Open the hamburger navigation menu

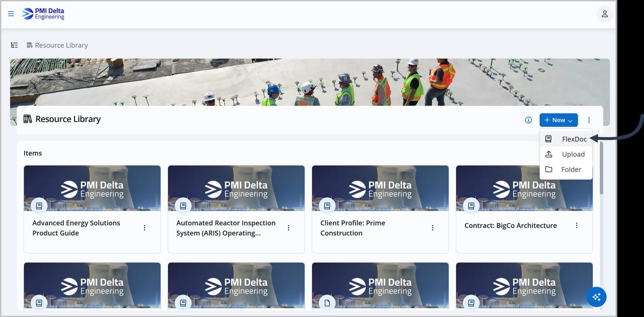coord(11,14)
